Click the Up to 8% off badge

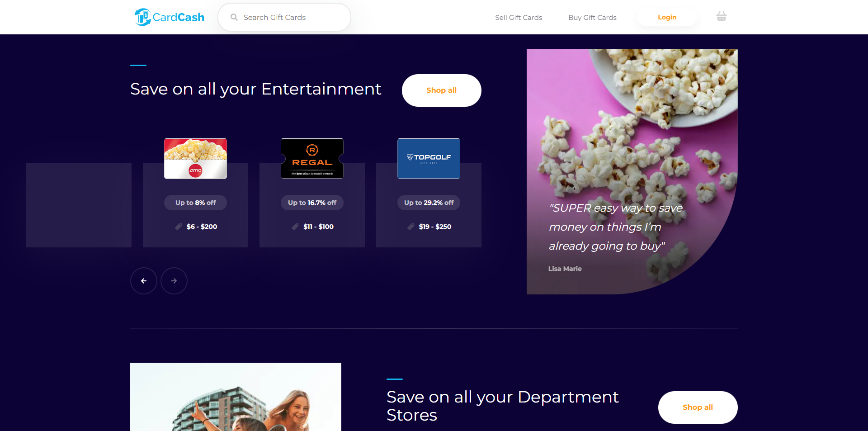(195, 203)
